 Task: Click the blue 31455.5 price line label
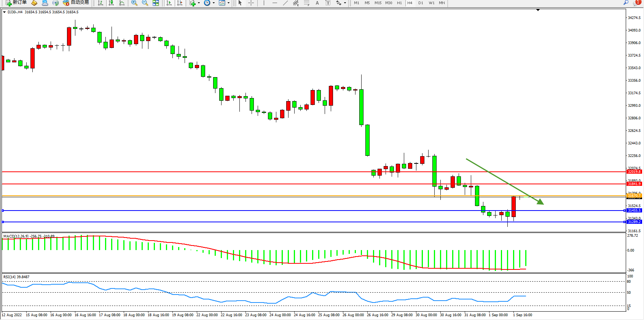[x=634, y=211]
